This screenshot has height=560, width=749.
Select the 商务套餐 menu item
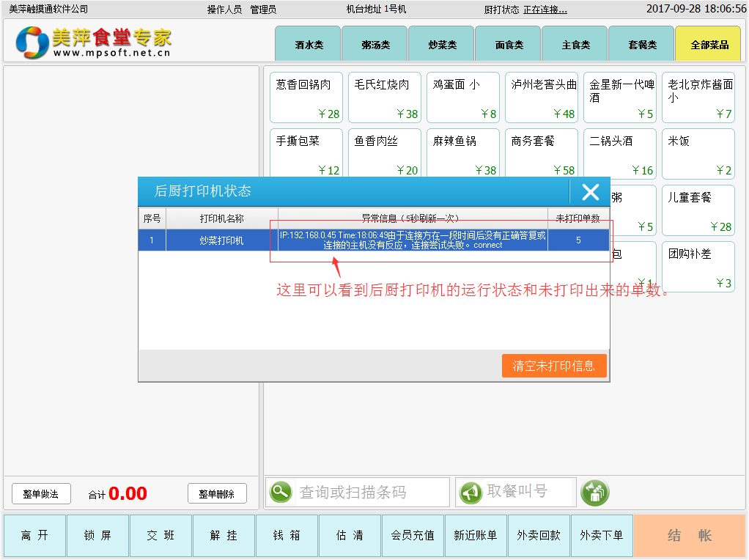[542, 154]
